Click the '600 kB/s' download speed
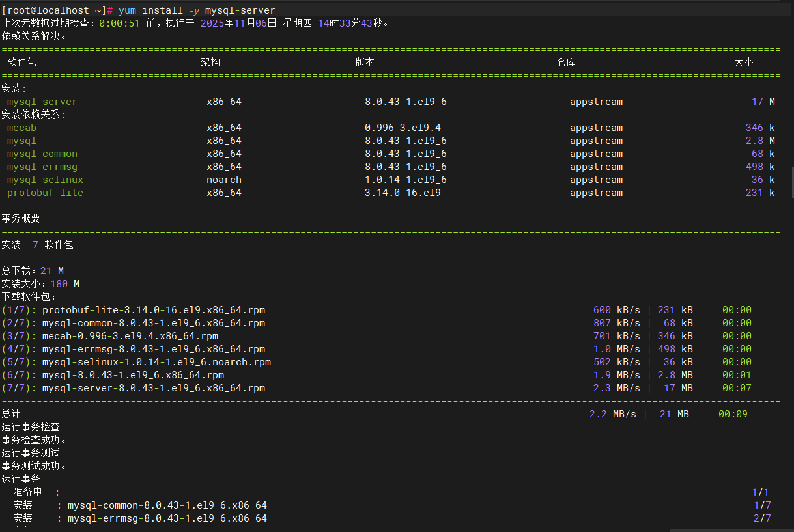Screen dimensions: 794x532 (x=616, y=310)
